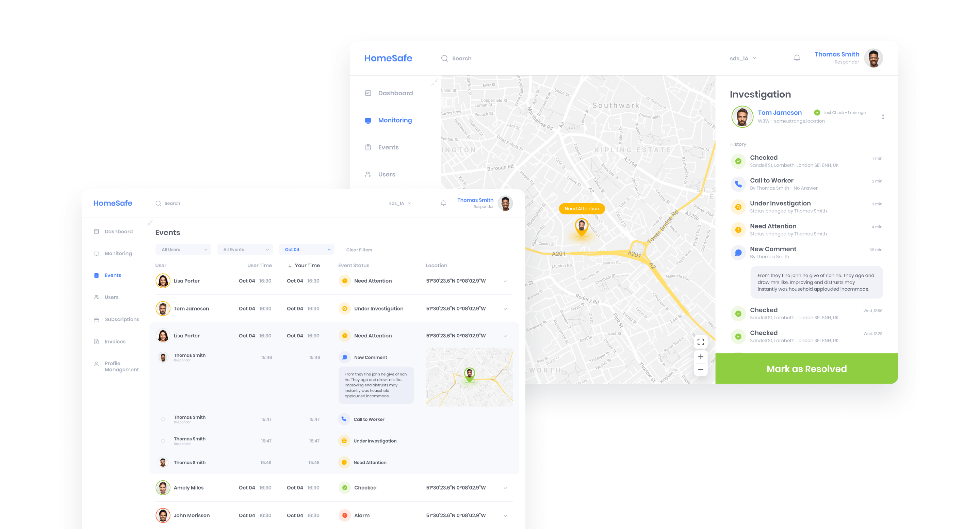The width and height of the screenshot is (980, 529).
Task: Open Dashboard in Events window sidebar
Action: [x=113, y=231]
